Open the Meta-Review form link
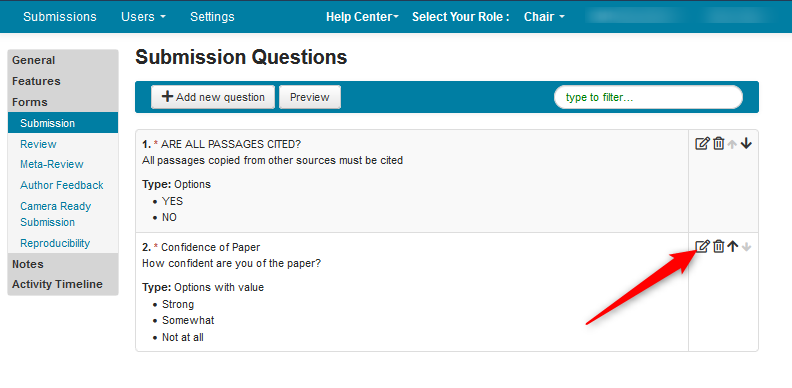 pyautogui.click(x=52, y=164)
